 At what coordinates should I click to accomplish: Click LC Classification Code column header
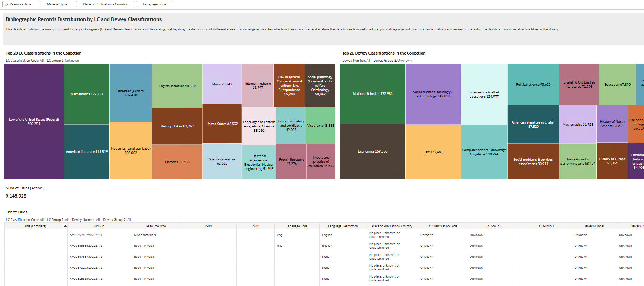click(442, 226)
